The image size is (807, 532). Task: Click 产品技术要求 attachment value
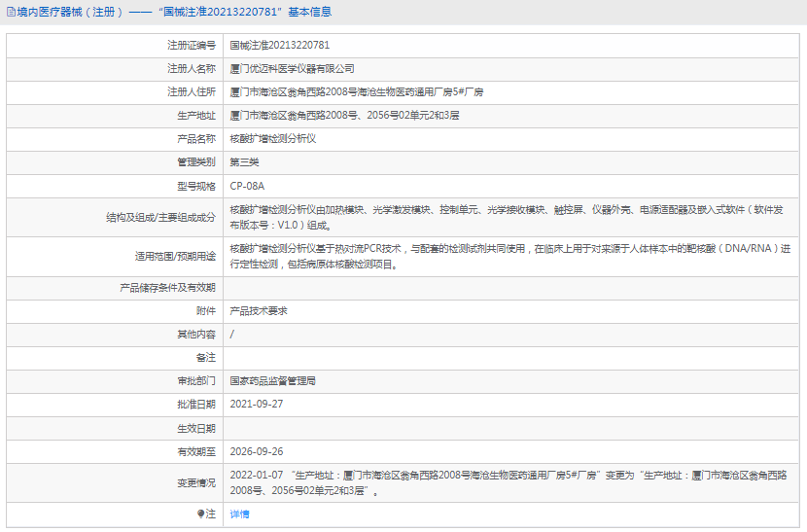[259, 311]
